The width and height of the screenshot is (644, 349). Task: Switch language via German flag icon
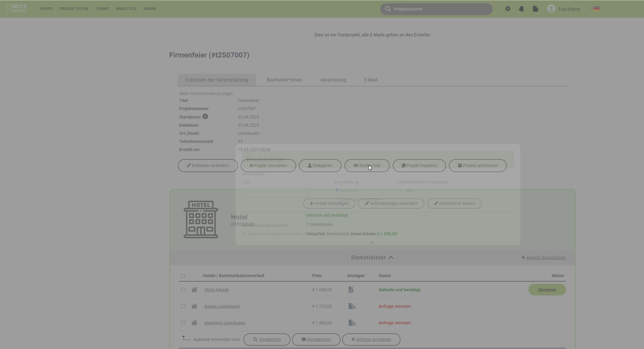pyautogui.click(x=596, y=9)
